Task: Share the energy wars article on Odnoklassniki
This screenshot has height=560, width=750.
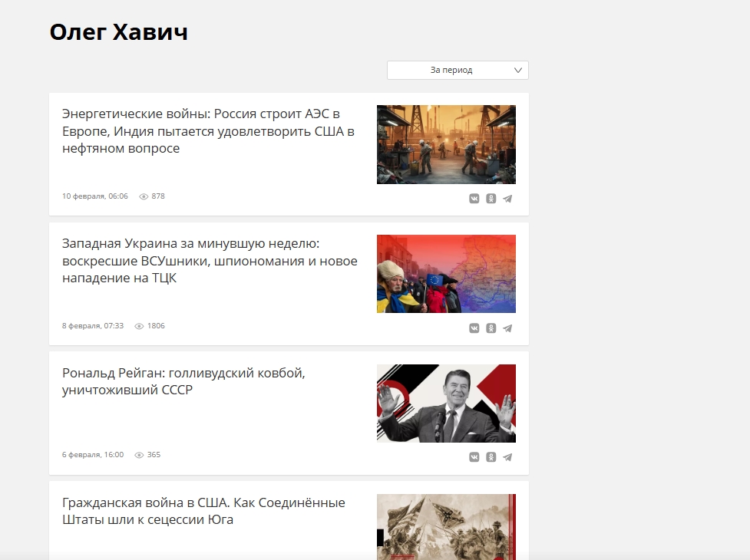Action: click(x=491, y=199)
